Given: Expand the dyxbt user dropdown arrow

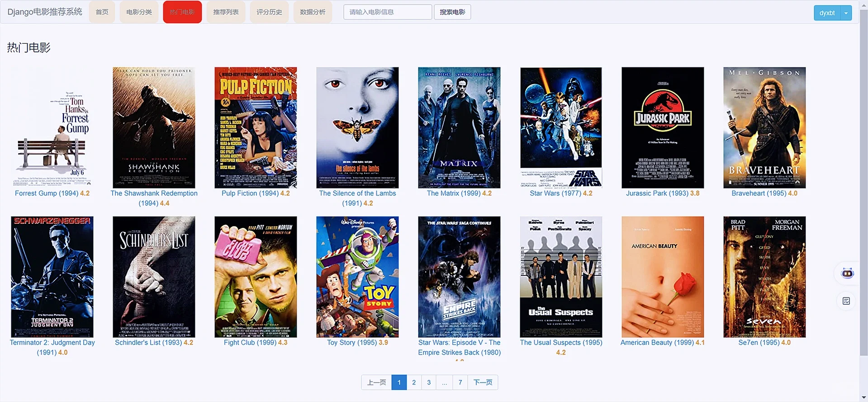Looking at the screenshot, I should (846, 13).
